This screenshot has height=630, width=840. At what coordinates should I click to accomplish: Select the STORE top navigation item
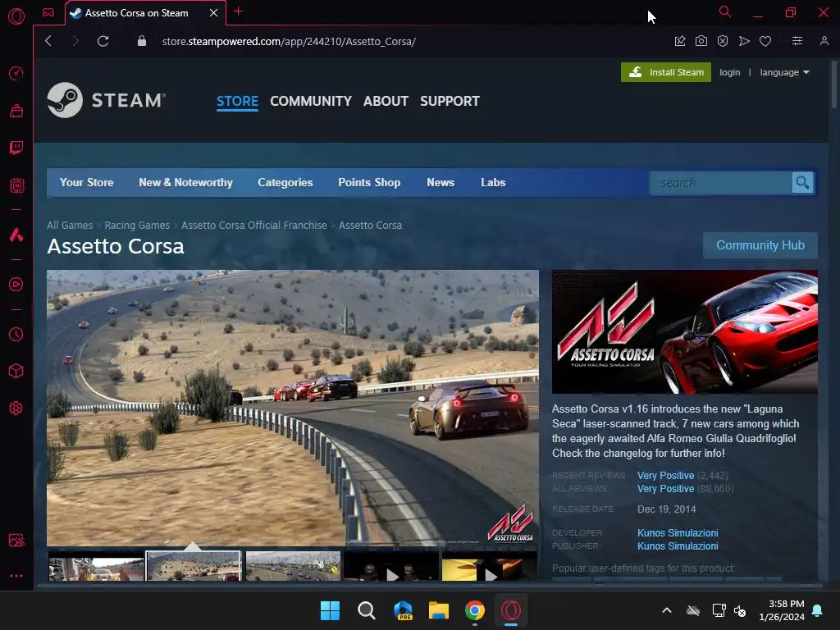237,101
